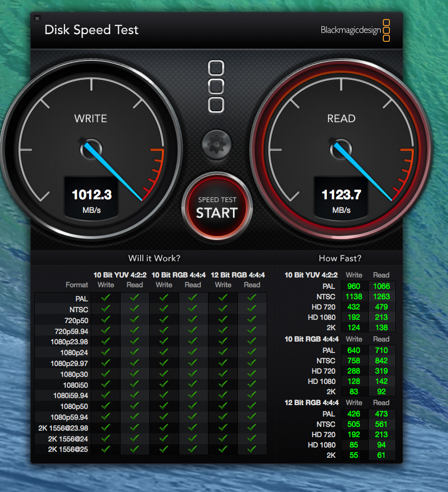Click 1080p50 checkmark under 12 Bit RGB Write
Image resolution: width=448 pixels, height=492 pixels.
click(x=223, y=406)
